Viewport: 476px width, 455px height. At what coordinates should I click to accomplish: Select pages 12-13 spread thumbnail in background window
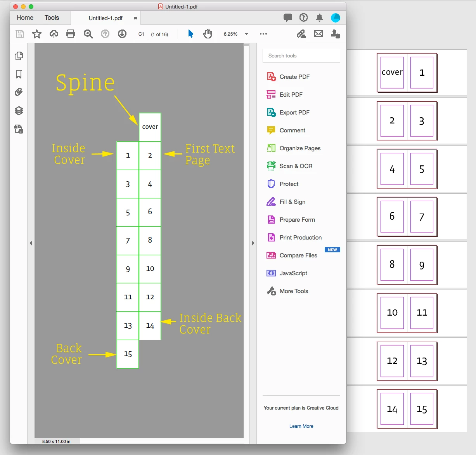(407, 361)
